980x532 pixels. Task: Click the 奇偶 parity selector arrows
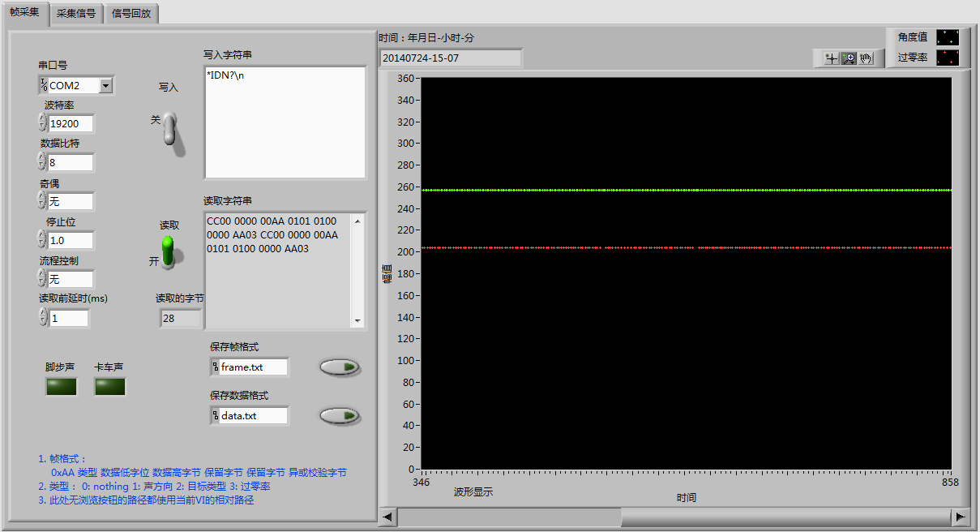(x=42, y=201)
